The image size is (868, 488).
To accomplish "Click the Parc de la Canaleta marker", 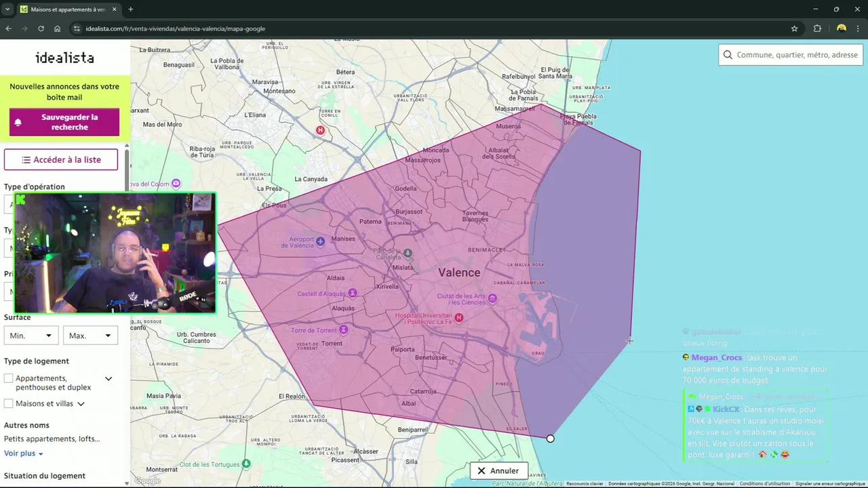I will [408, 253].
